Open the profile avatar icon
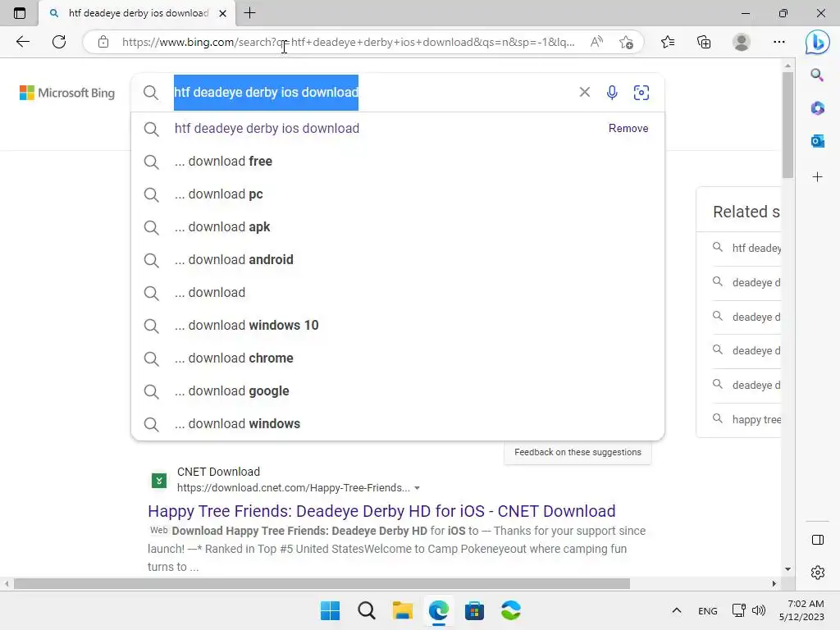 point(742,42)
